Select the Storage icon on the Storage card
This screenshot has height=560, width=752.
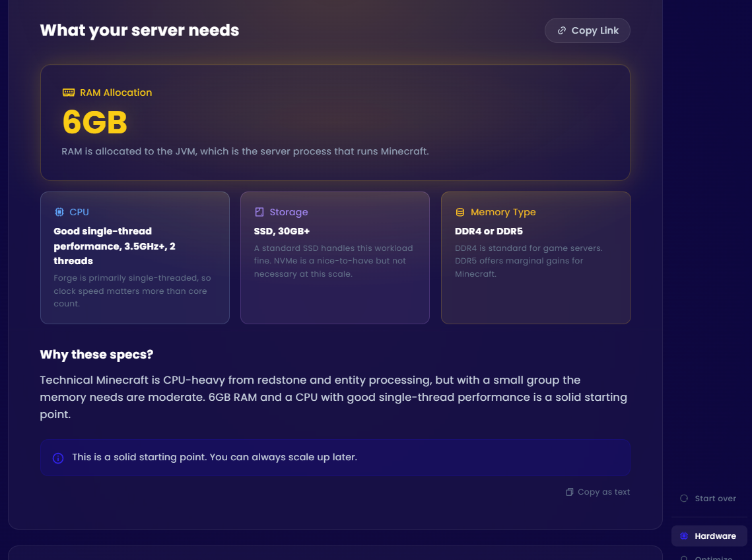coord(259,212)
